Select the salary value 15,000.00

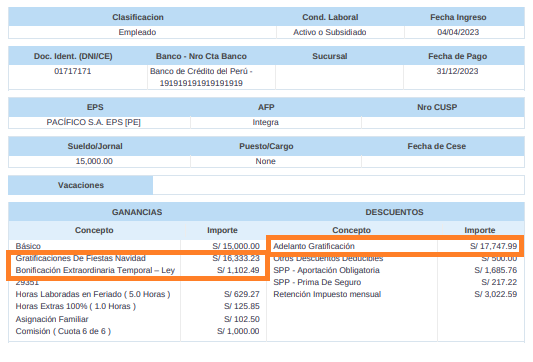point(94,161)
